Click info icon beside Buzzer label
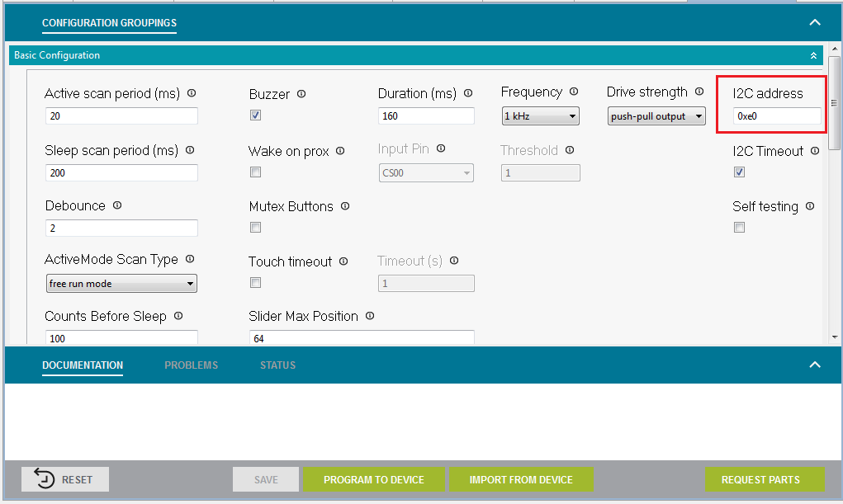Image resolution: width=843 pixels, height=504 pixels. 301,94
